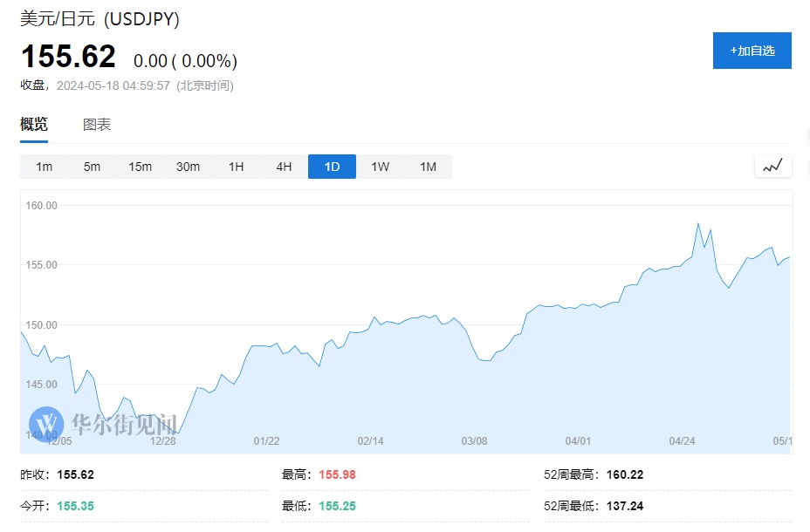Viewport: 810px width, 532px height.
Task: Click the 加自选 add to watchlist button
Action: tap(752, 51)
